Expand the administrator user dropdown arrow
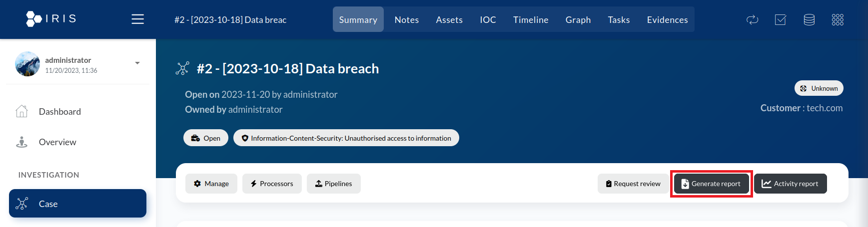This screenshot has width=868, height=227. click(137, 63)
